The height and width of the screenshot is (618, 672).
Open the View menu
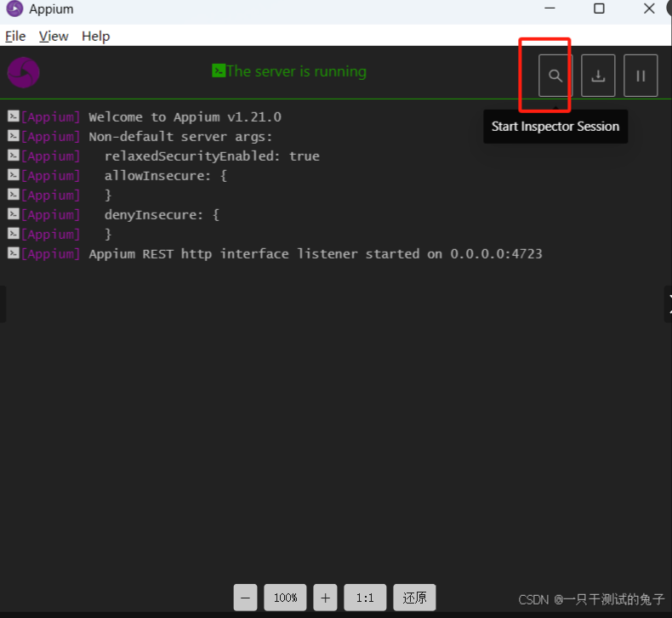tap(54, 37)
